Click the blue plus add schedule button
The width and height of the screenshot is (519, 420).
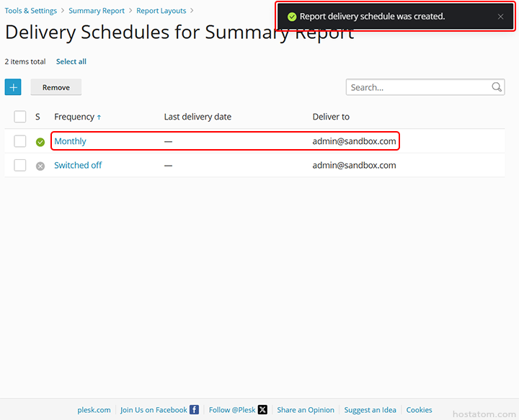point(13,87)
